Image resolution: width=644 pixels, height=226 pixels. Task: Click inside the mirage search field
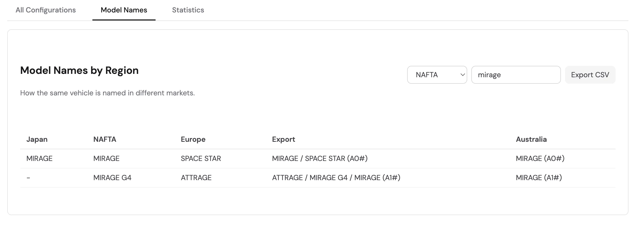(516, 75)
